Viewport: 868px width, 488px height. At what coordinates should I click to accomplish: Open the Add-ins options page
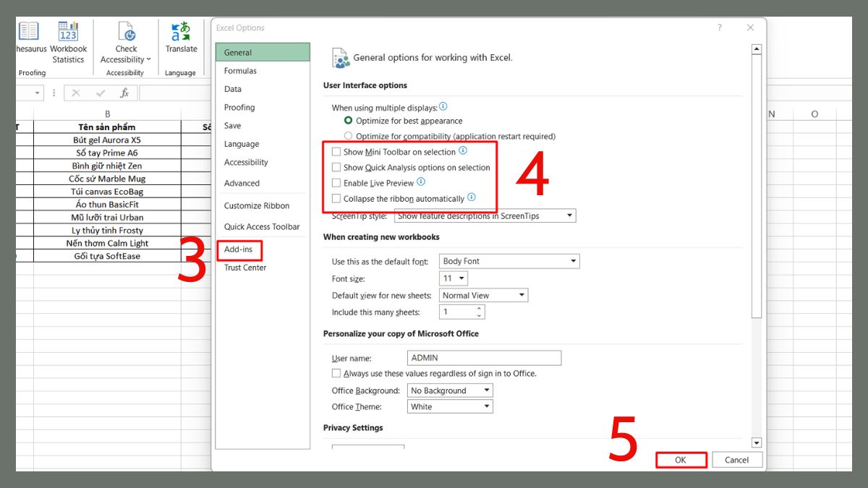coord(239,249)
